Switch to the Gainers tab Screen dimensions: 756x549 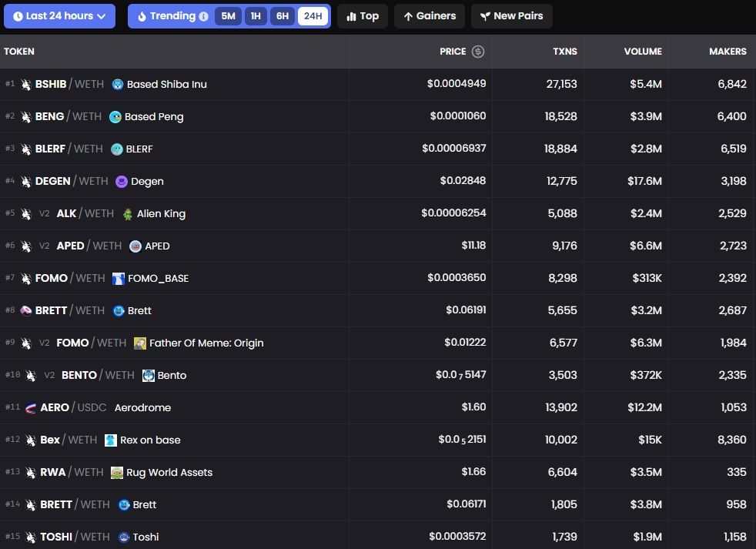click(x=430, y=16)
